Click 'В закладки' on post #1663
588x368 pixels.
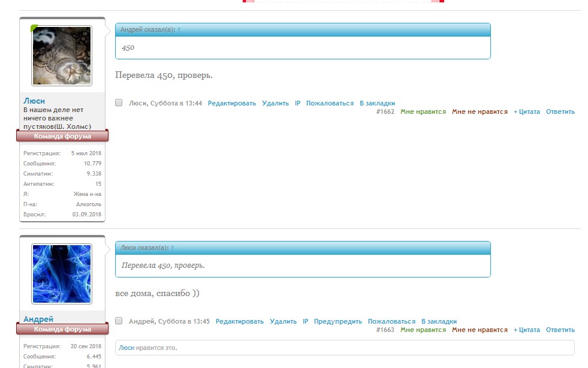[439, 321]
